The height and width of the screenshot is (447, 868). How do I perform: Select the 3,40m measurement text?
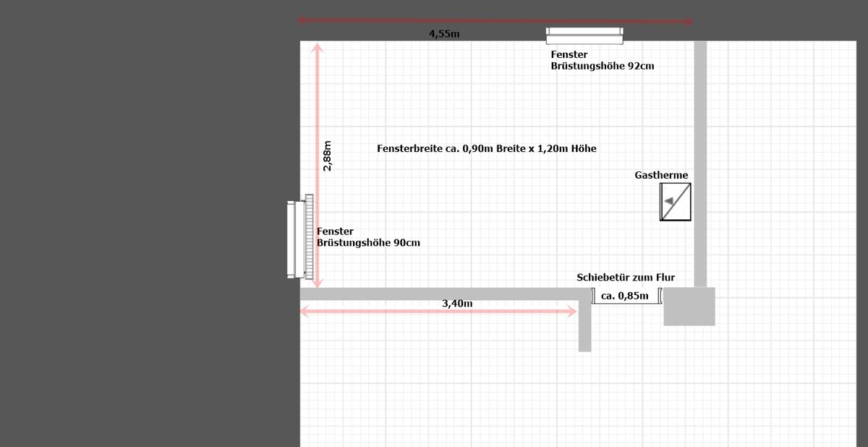tap(457, 304)
